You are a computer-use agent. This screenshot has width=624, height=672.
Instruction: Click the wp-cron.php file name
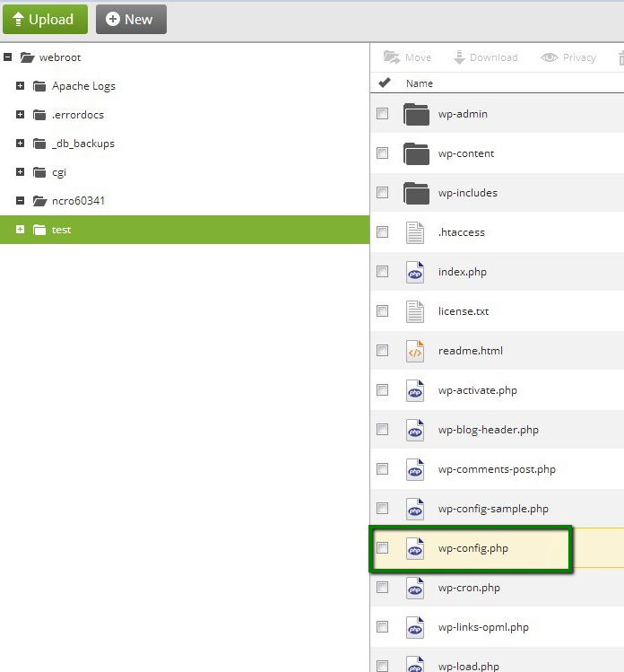click(x=469, y=588)
